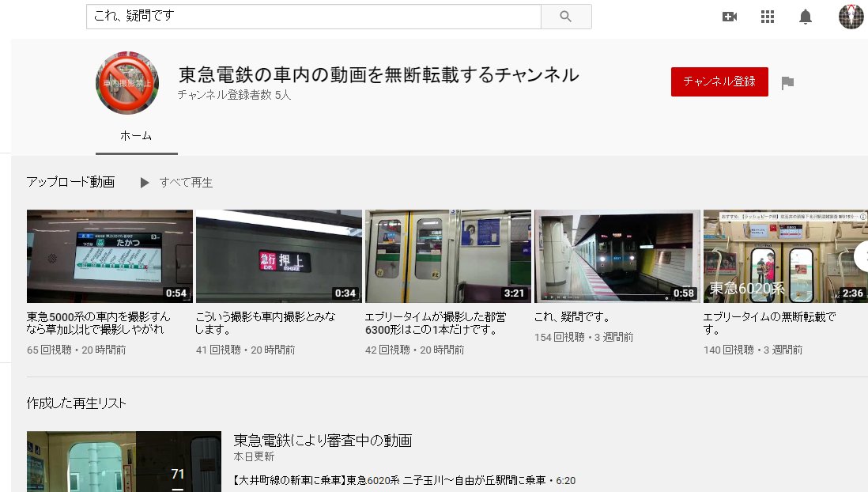Image resolution: width=868 pixels, height=492 pixels.
Task: Click the すべて再生 link
Action: (x=186, y=183)
